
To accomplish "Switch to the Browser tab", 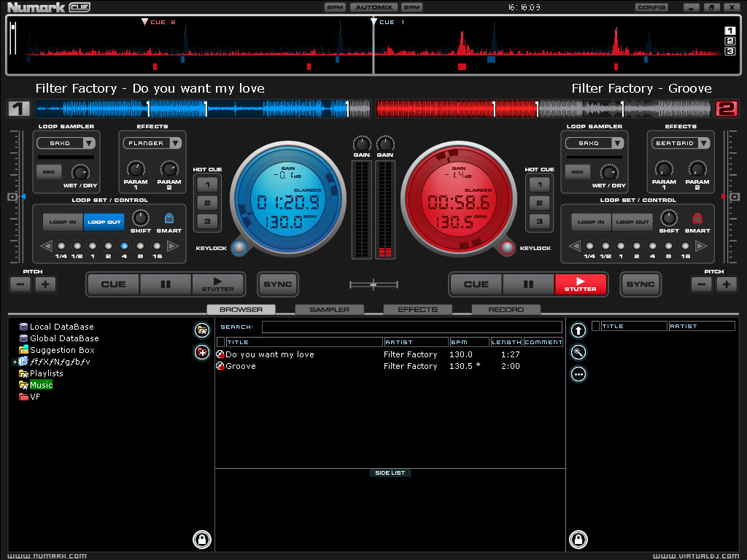I will pos(241,309).
